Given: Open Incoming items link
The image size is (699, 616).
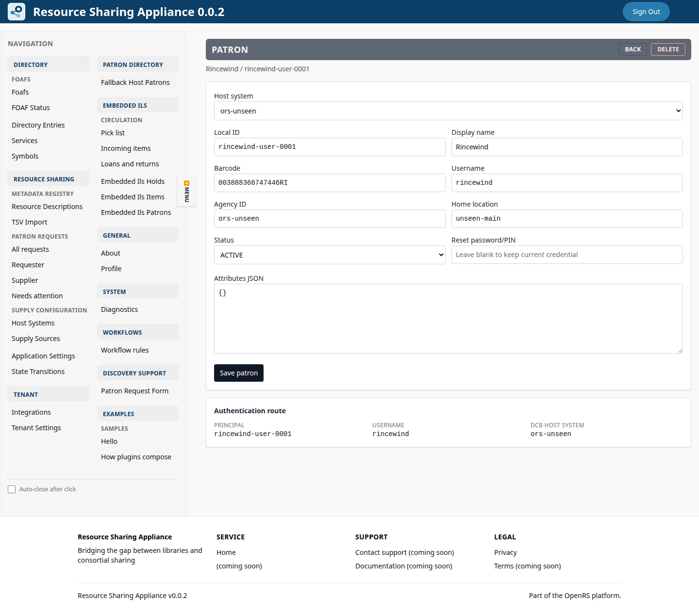Looking at the screenshot, I should click(x=126, y=148).
